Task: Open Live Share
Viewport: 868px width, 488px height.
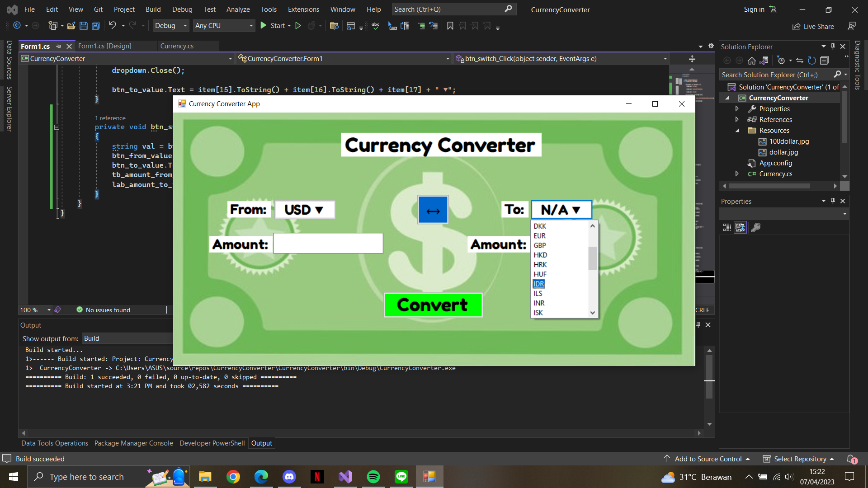Action: tap(813, 27)
